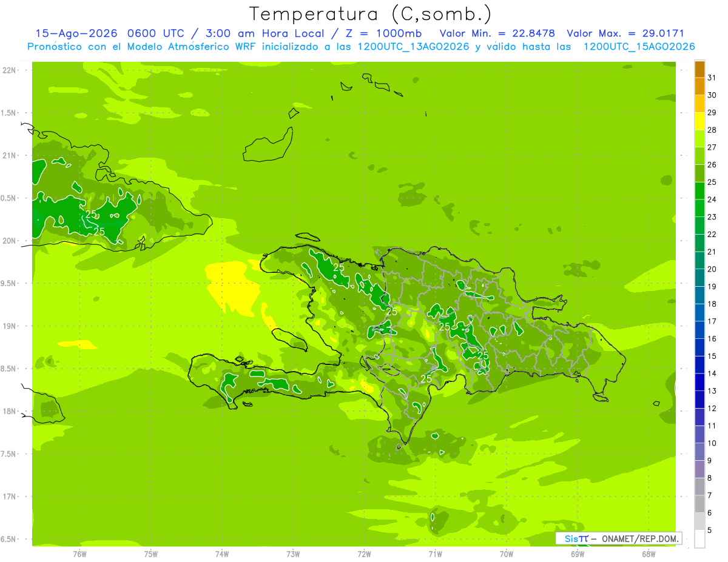Click the '16' label on color scale

[712, 339]
